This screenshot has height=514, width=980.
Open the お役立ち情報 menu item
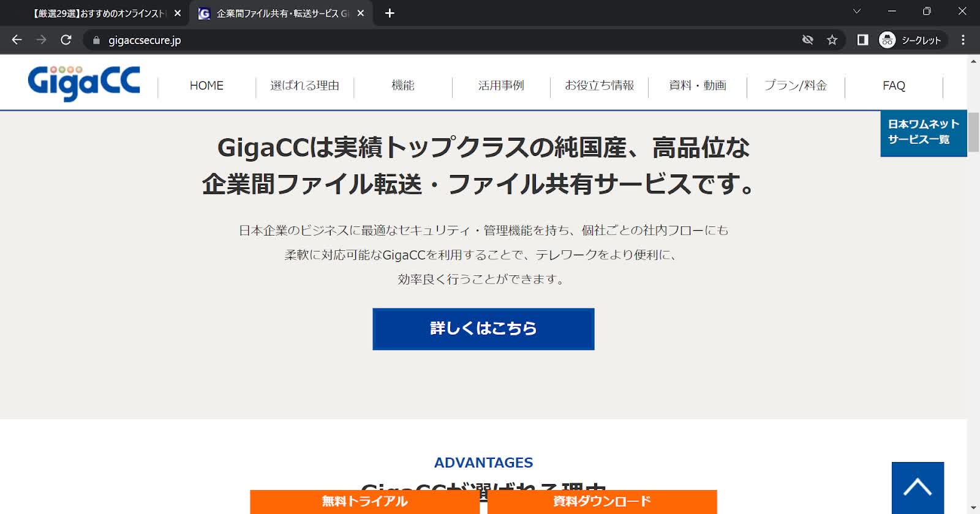pos(599,86)
